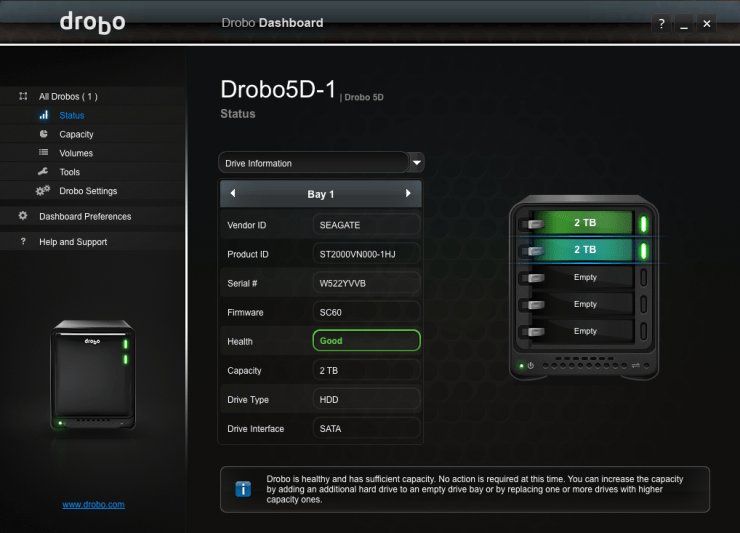The height and width of the screenshot is (533, 740).
Task: Click the Volumes list icon
Action: click(43, 152)
